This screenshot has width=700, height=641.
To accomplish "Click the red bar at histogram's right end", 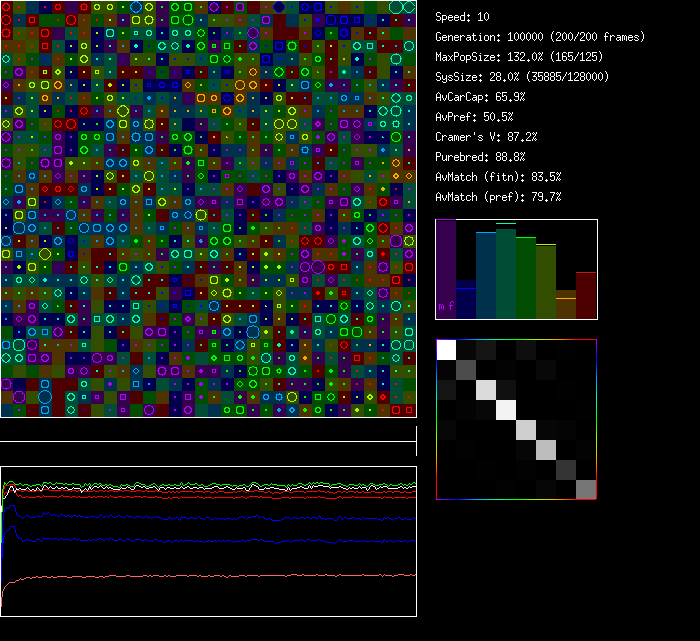I will click(586, 294).
